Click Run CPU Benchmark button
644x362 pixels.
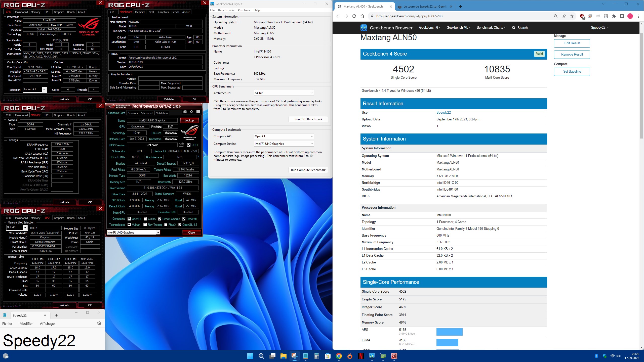pyautogui.click(x=308, y=119)
